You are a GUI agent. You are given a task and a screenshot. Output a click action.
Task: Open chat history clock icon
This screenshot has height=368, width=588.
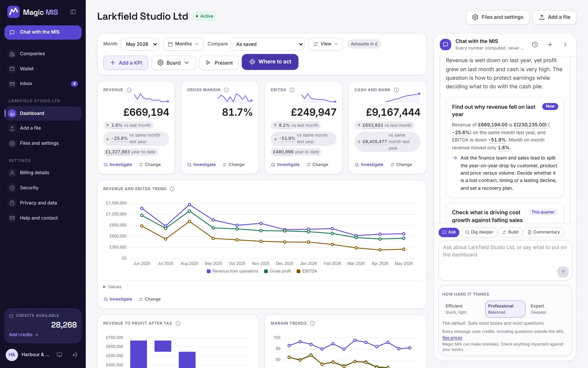click(535, 45)
